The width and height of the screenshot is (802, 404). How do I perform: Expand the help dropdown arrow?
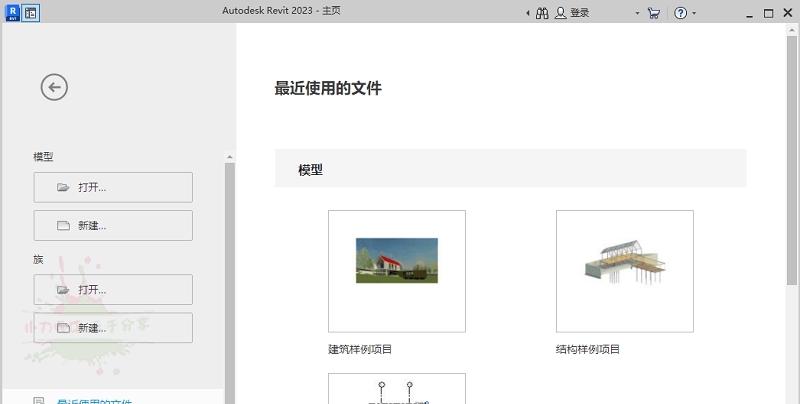tap(694, 13)
